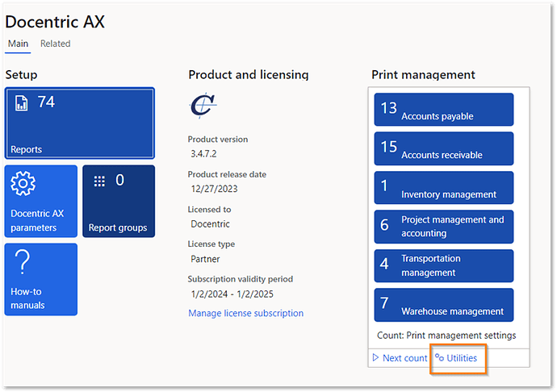Click the Next count play arrow icon
The image size is (557, 392).
tap(375, 357)
